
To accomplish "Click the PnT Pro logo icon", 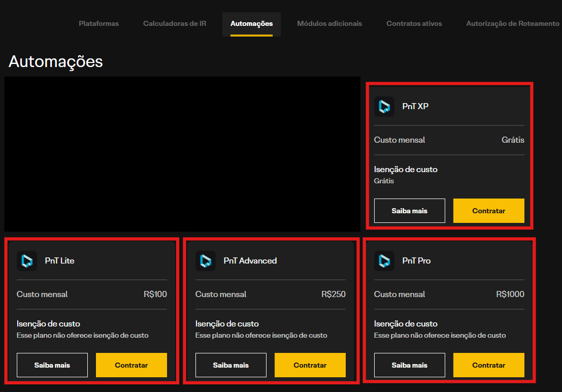I will click(x=384, y=261).
